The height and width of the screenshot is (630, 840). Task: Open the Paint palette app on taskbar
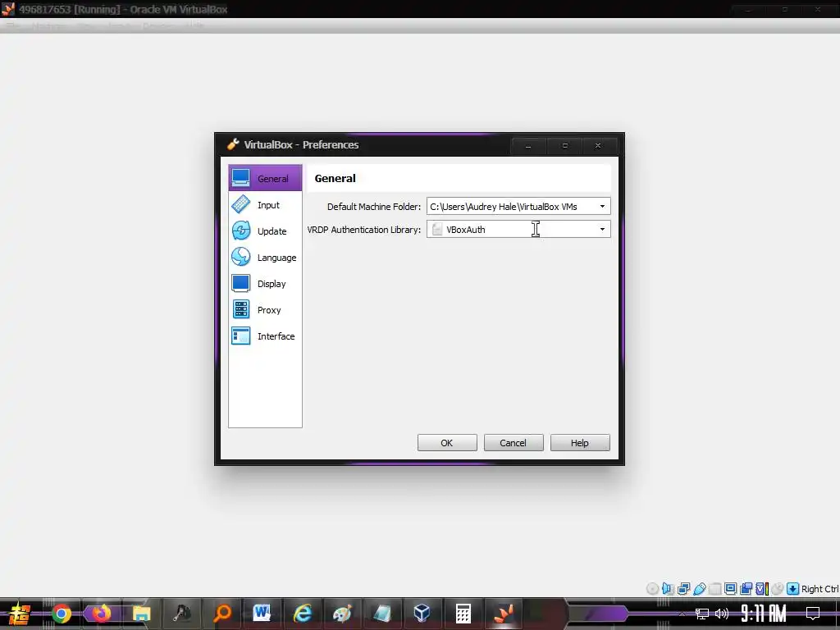pyautogui.click(x=342, y=614)
